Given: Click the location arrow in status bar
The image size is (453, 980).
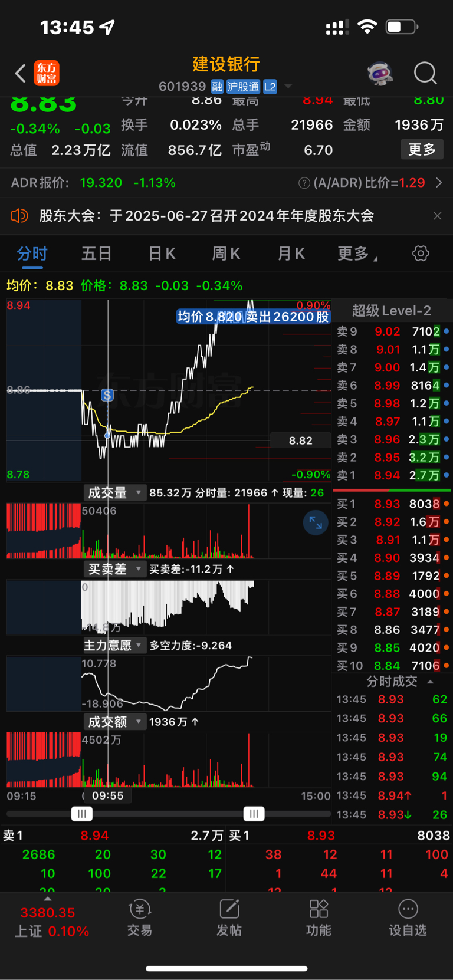Looking at the screenshot, I should [107, 27].
